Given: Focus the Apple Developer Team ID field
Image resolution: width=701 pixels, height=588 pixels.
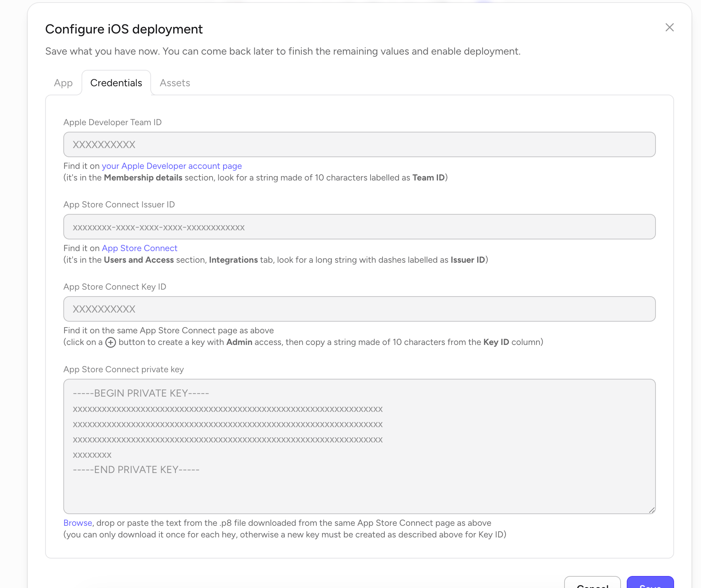Looking at the screenshot, I should point(359,144).
